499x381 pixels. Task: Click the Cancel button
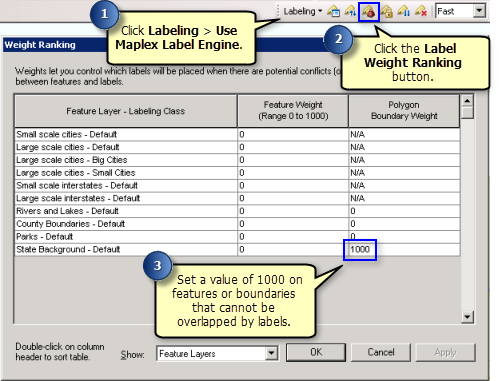tap(381, 352)
